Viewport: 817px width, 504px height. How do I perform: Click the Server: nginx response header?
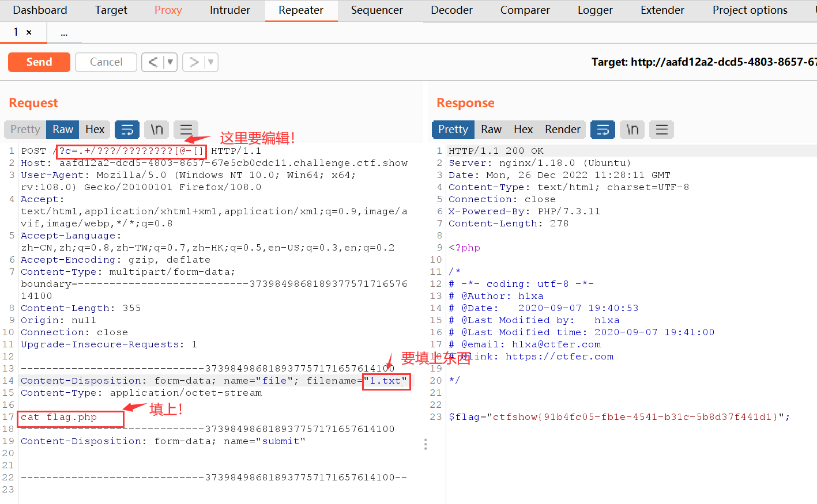540,163
